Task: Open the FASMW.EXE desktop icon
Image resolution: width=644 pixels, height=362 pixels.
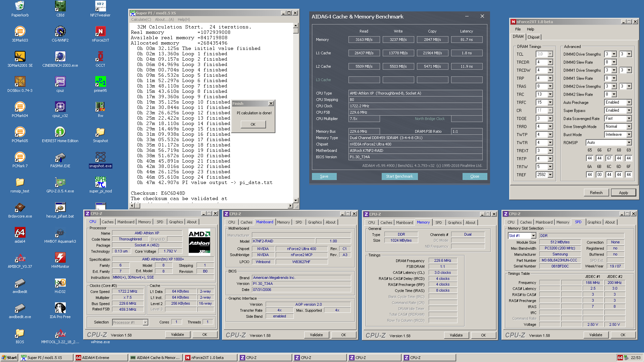Action: (60, 160)
